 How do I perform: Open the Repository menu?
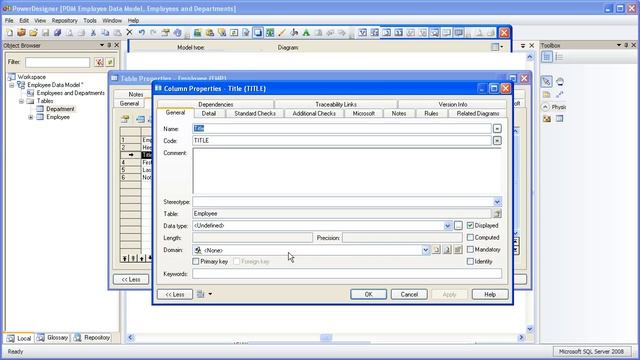[64, 20]
